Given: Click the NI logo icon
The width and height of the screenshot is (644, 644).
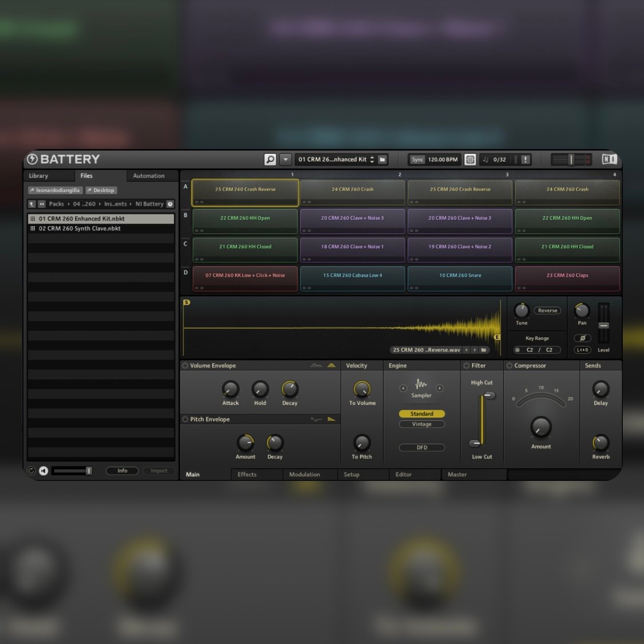Looking at the screenshot, I should (609, 159).
